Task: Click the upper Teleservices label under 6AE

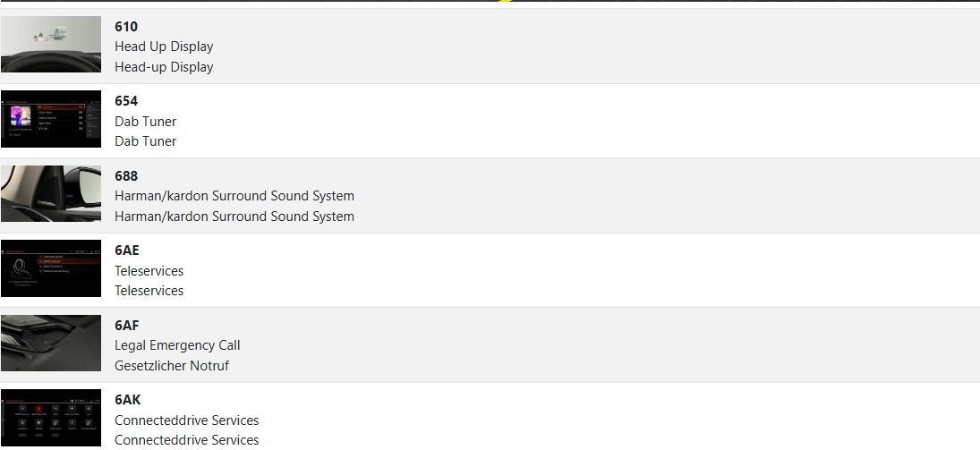Action: [149, 271]
